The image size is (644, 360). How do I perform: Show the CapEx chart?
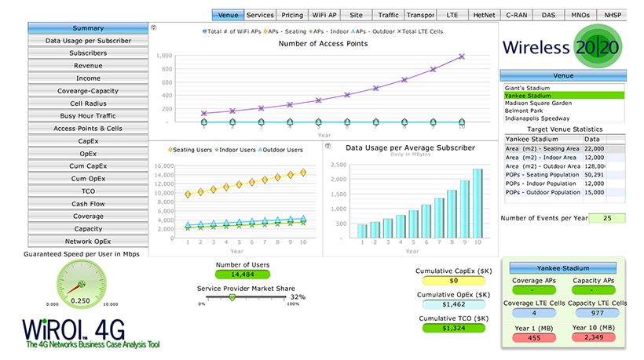88,141
